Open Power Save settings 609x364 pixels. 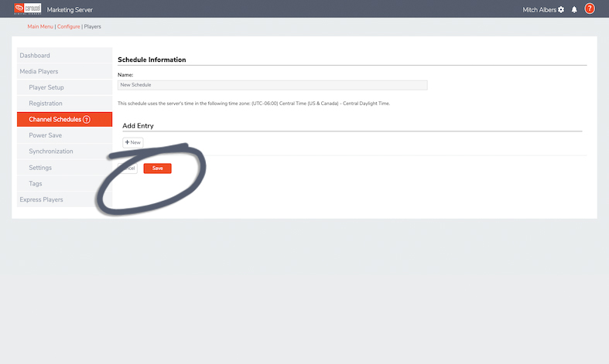point(64,135)
